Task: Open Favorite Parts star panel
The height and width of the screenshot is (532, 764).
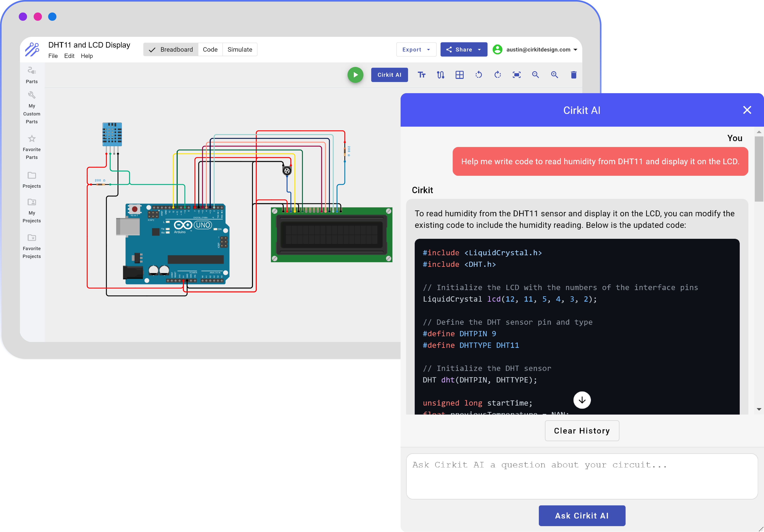Action: pyautogui.click(x=32, y=147)
